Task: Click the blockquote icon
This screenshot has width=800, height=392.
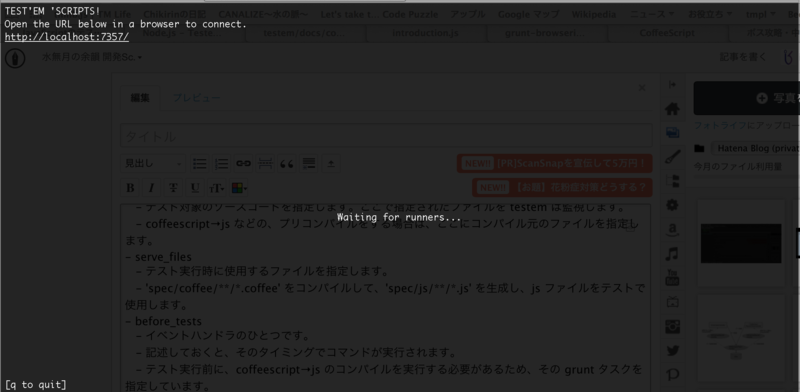Action: [287, 163]
